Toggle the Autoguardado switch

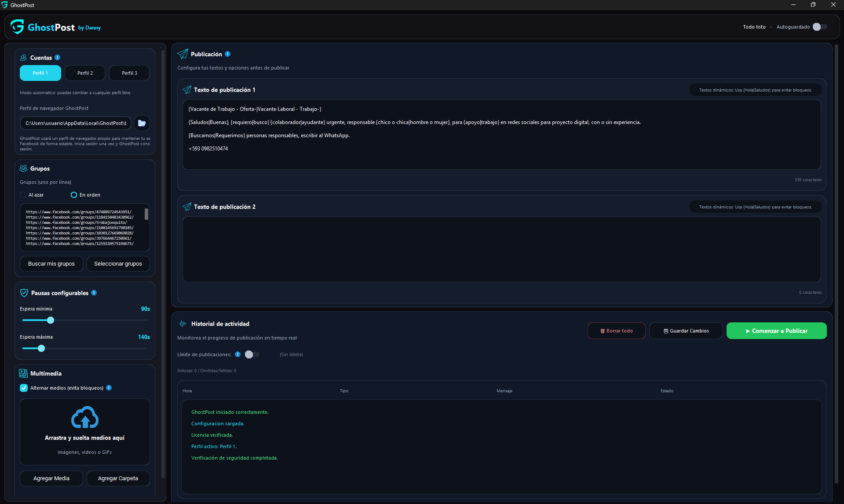[820, 27]
